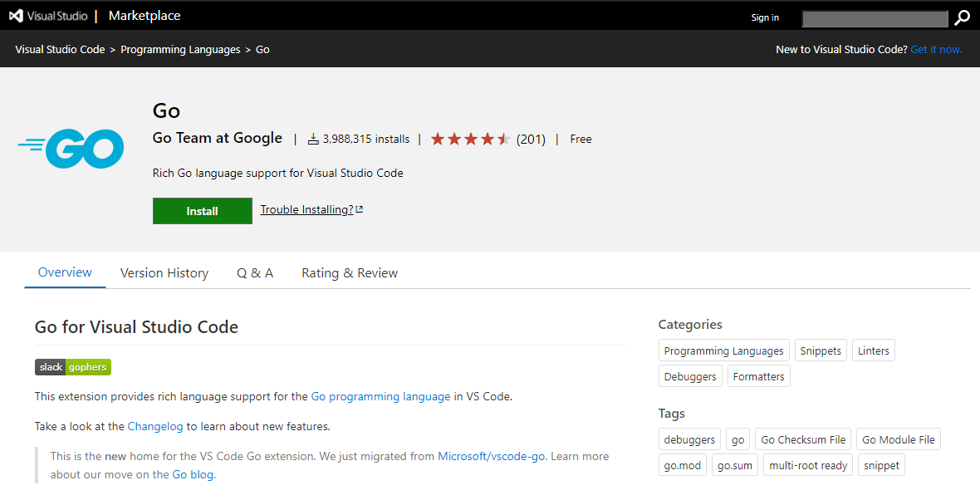The height and width of the screenshot is (495, 980).
Task: Click the installs download icon
Action: click(313, 140)
